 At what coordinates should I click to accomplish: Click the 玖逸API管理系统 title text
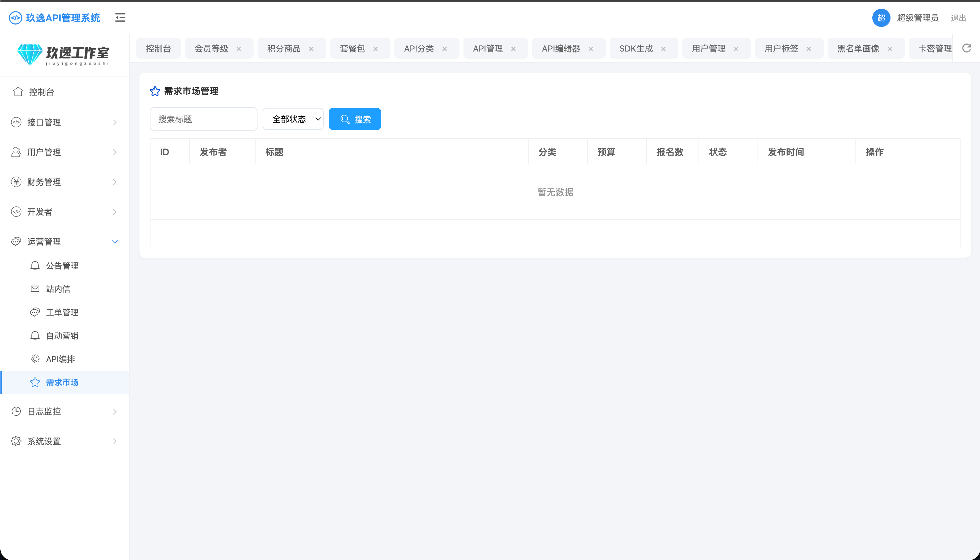[x=63, y=18]
